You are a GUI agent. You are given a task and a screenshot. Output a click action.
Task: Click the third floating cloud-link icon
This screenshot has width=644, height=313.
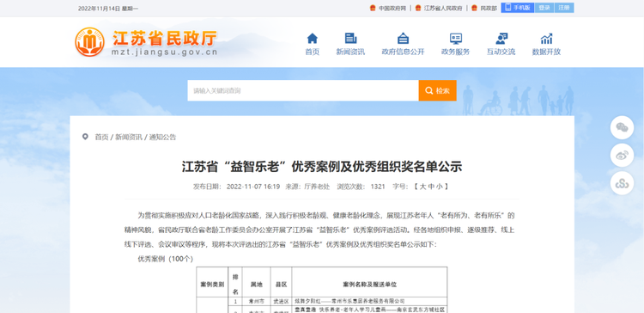pos(622,183)
